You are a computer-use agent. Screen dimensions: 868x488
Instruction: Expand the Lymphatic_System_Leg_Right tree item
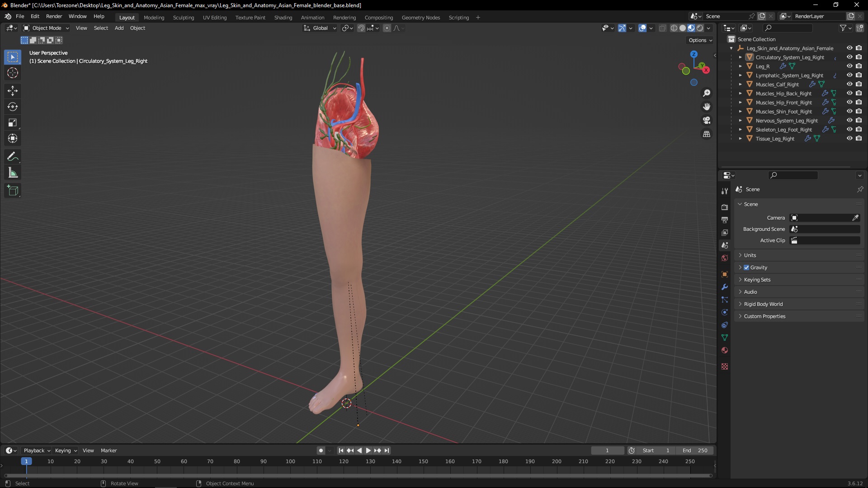coord(740,75)
